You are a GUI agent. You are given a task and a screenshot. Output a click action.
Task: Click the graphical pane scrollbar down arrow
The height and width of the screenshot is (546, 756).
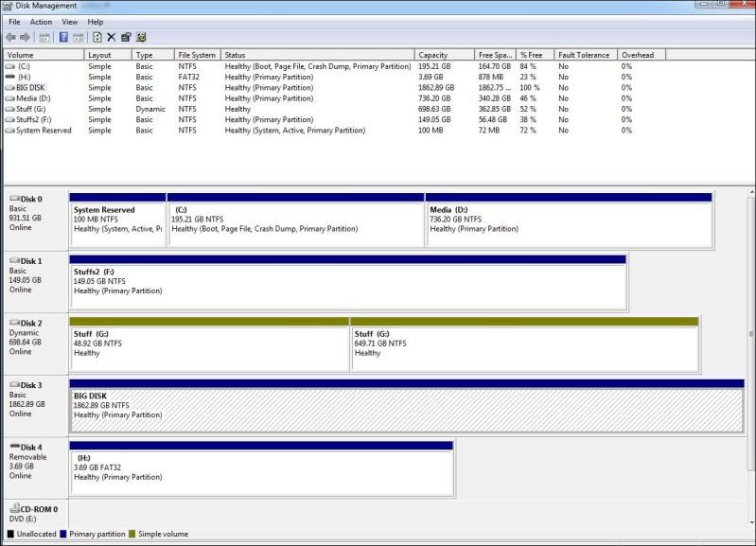751,522
